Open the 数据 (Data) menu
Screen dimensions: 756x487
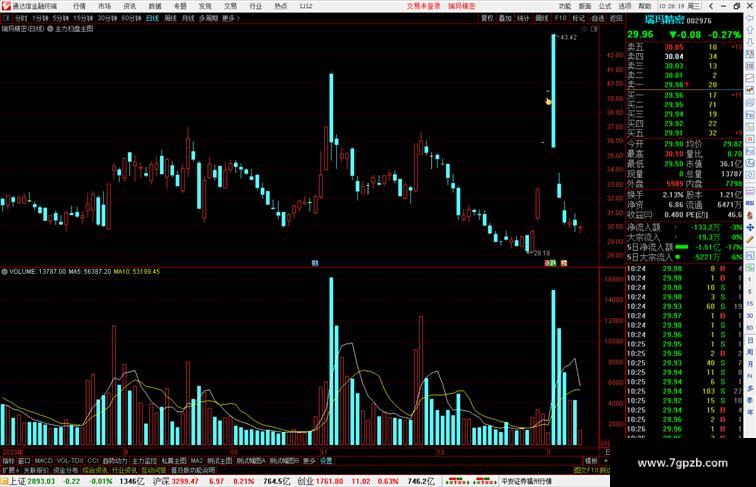point(155,6)
